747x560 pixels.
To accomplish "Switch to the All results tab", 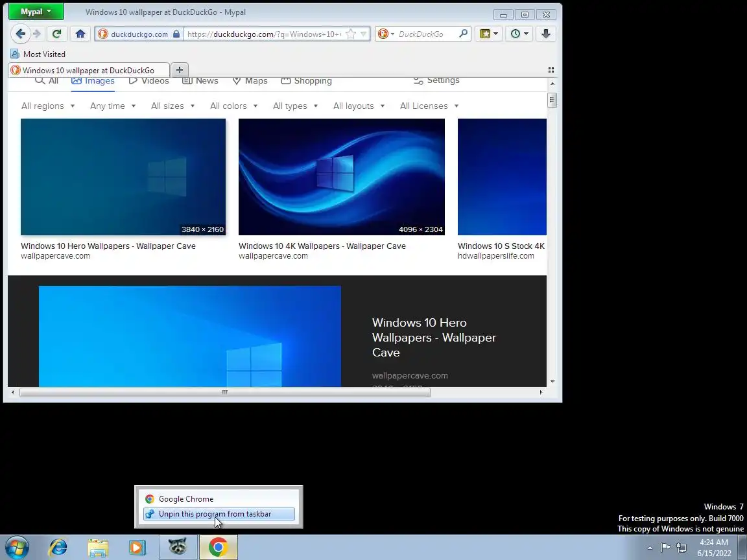I will [x=47, y=80].
